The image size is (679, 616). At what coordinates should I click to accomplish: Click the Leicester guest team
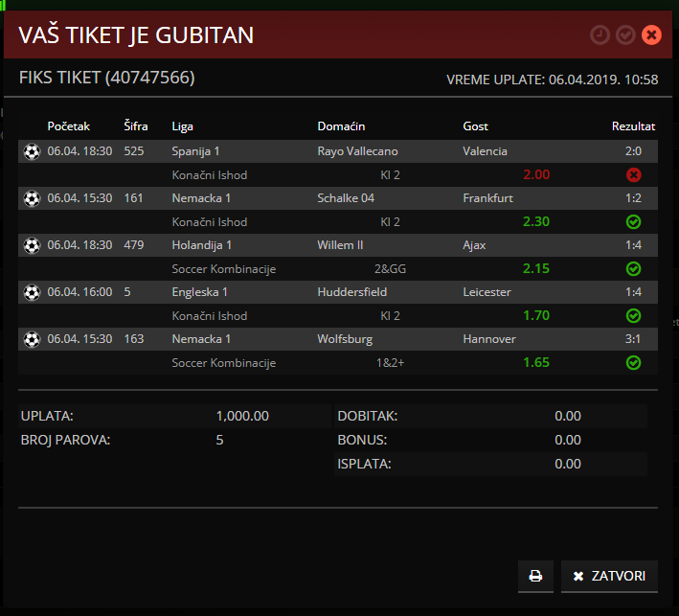click(487, 292)
